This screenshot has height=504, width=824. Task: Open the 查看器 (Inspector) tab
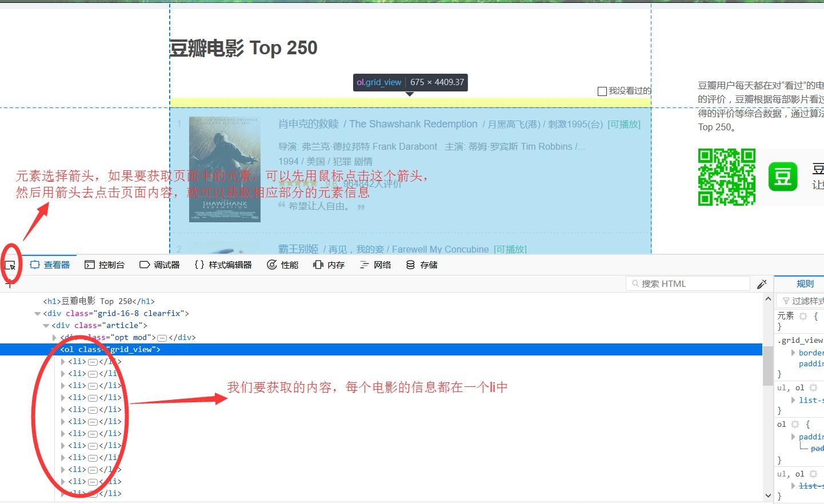click(50, 265)
